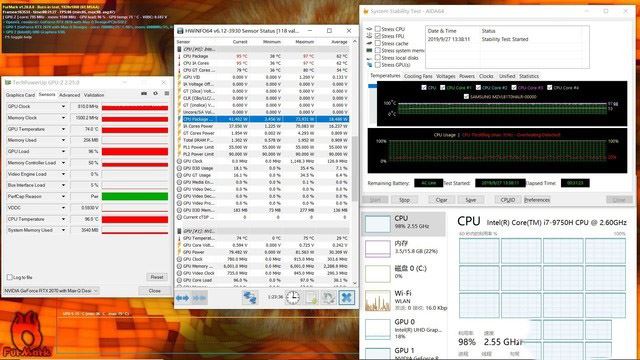Open Memory Used sensor dropdown
Viewport: 640px width, 360px height.
point(63,140)
